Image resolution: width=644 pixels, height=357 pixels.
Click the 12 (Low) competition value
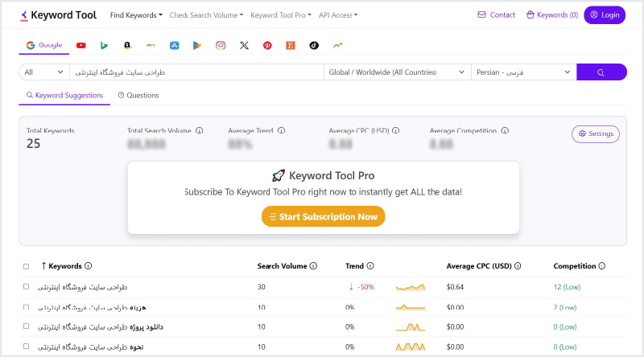coord(567,287)
